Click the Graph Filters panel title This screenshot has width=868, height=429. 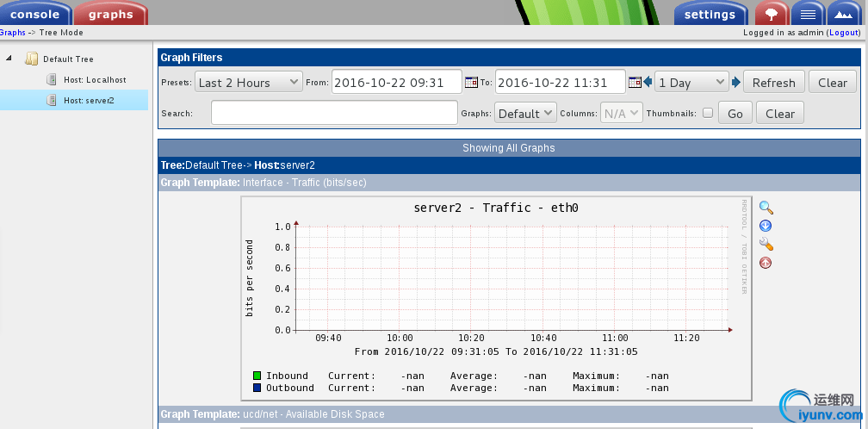[191, 58]
